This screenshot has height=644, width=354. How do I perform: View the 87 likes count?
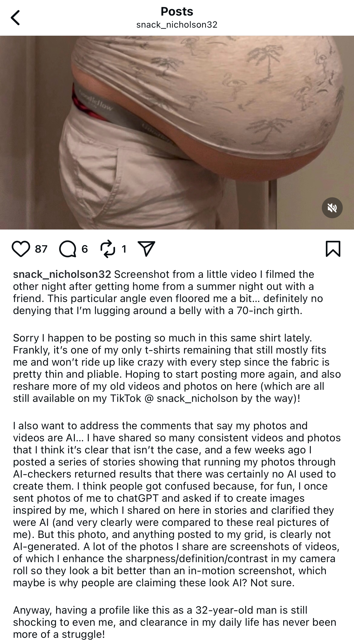[x=41, y=249]
